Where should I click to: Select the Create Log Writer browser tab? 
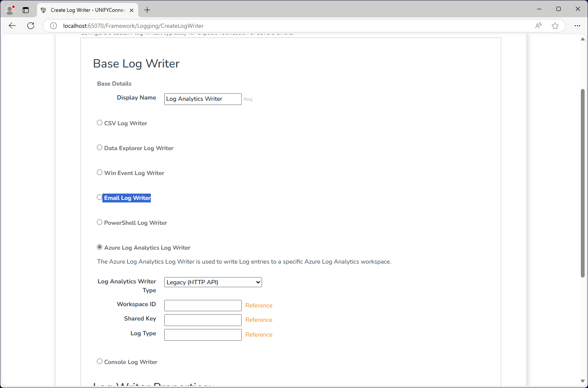tap(88, 10)
